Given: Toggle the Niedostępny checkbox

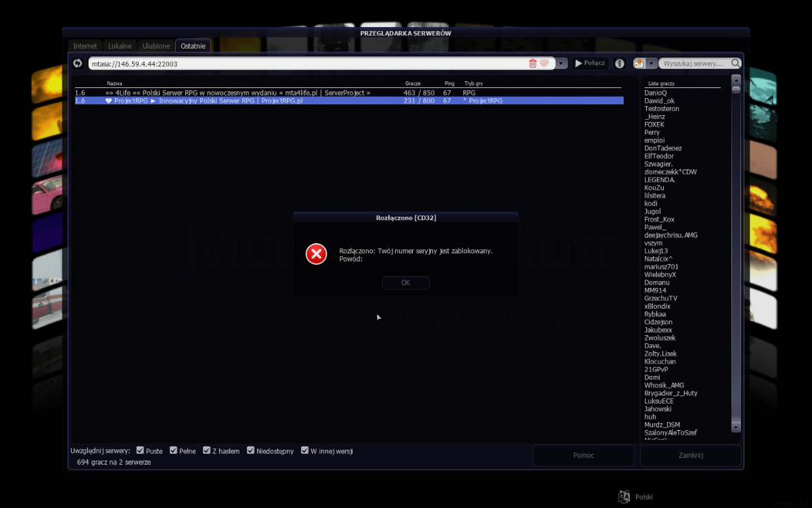Looking at the screenshot, I should 250,450.
